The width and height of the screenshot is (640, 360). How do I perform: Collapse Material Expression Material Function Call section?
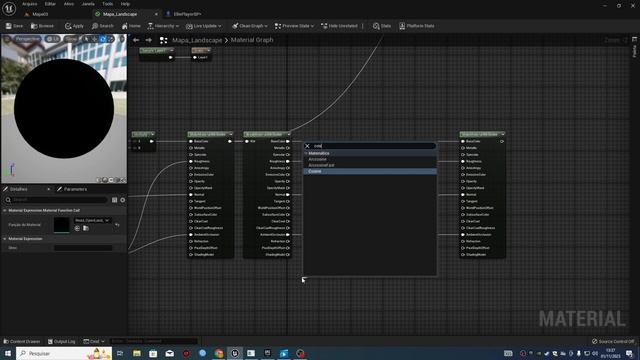click(5, 211)
